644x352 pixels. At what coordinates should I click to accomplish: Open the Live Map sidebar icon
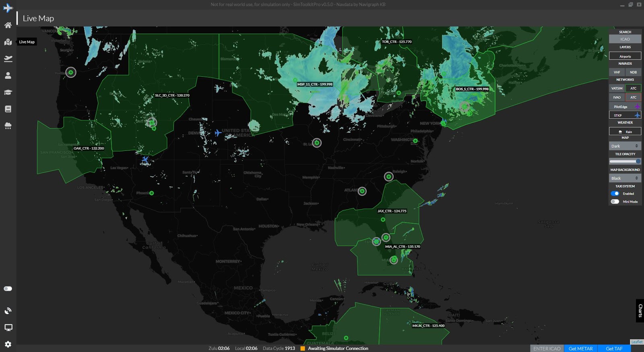(8, 42)
